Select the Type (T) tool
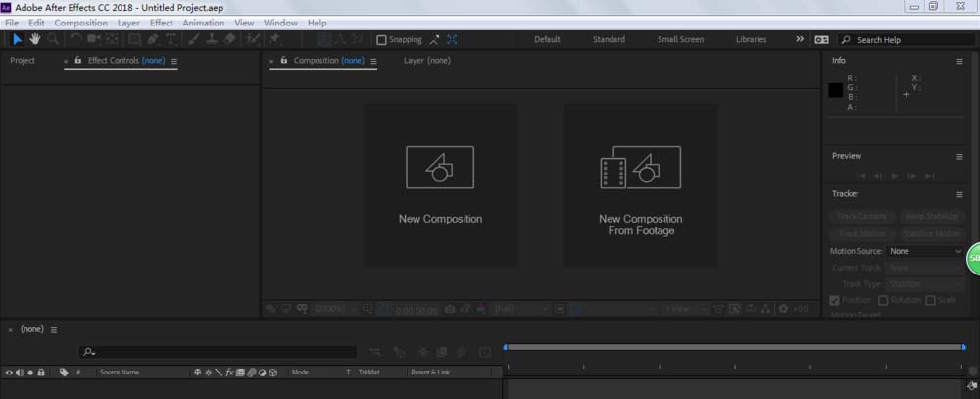Screen dimensions: 980x399 click(x=170, y=39)
